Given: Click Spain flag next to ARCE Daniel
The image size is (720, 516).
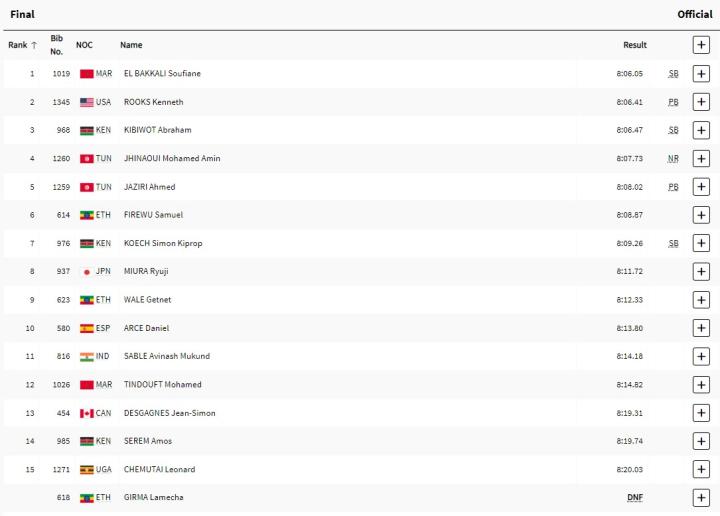Looking at the screenshot, I should pyautogui.click(x=87, y=328).
